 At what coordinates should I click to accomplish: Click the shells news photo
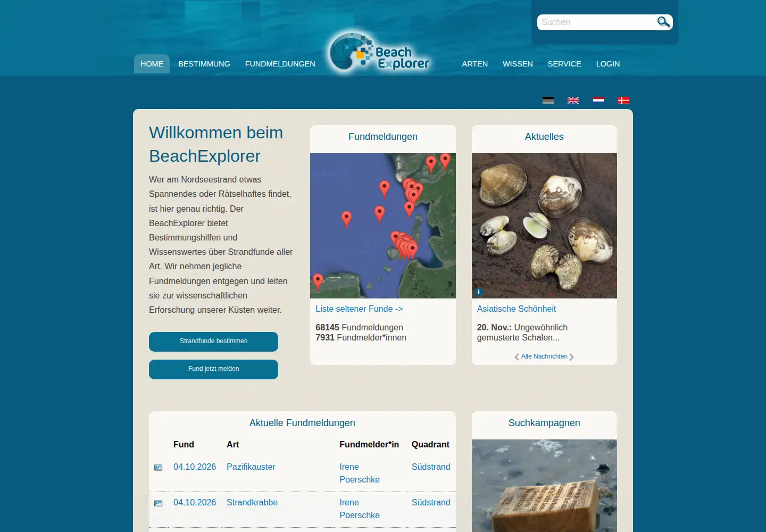[544, 226]
